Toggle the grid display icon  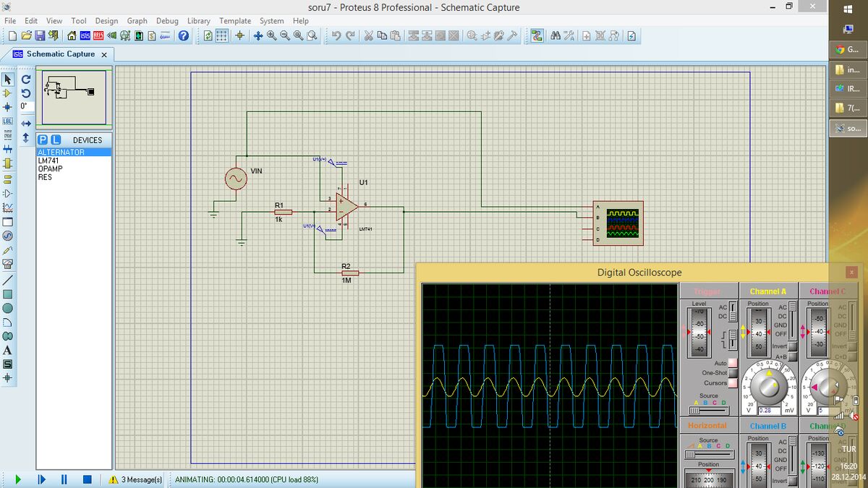223,36
